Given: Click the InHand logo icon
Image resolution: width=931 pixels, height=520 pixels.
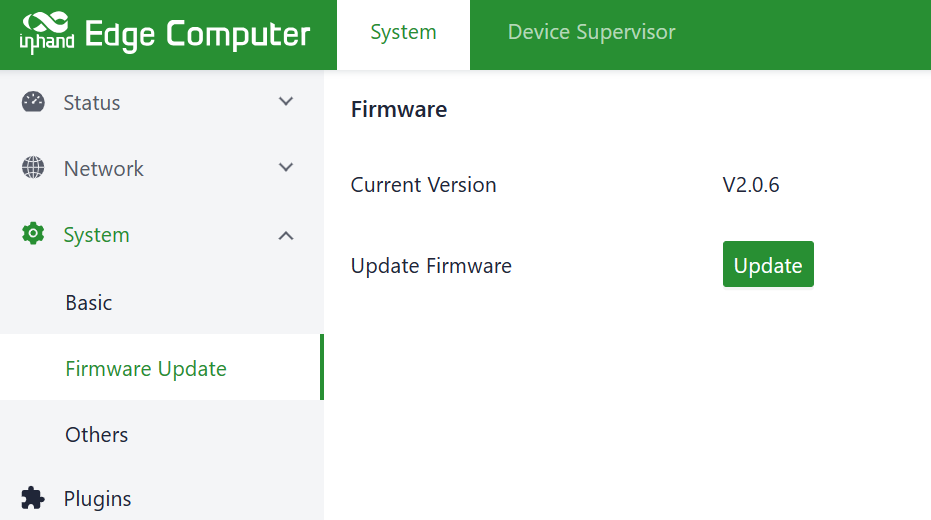Looking at the screenshot, I should [47, 34].
